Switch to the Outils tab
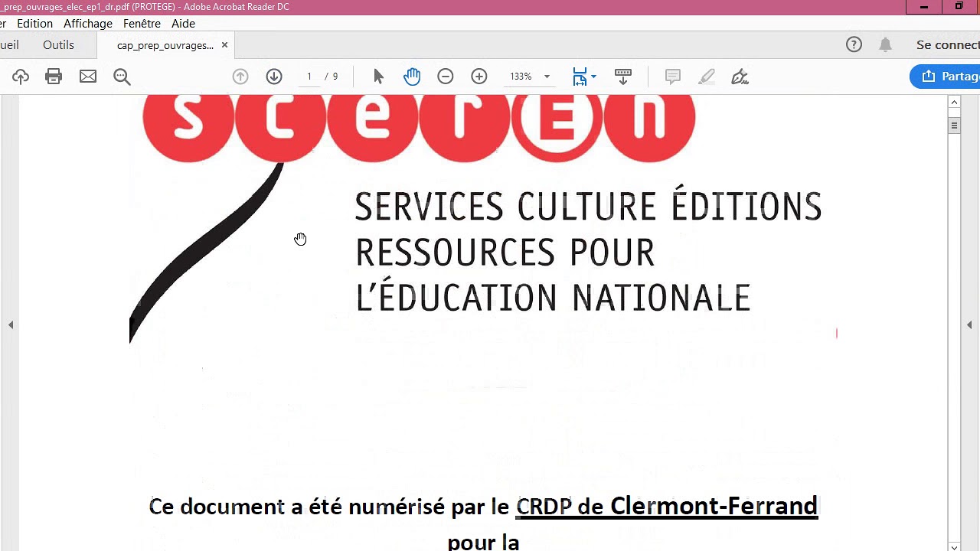Viewport: 980px width, 551px height. pyautogui.click(x=58, y=45)
